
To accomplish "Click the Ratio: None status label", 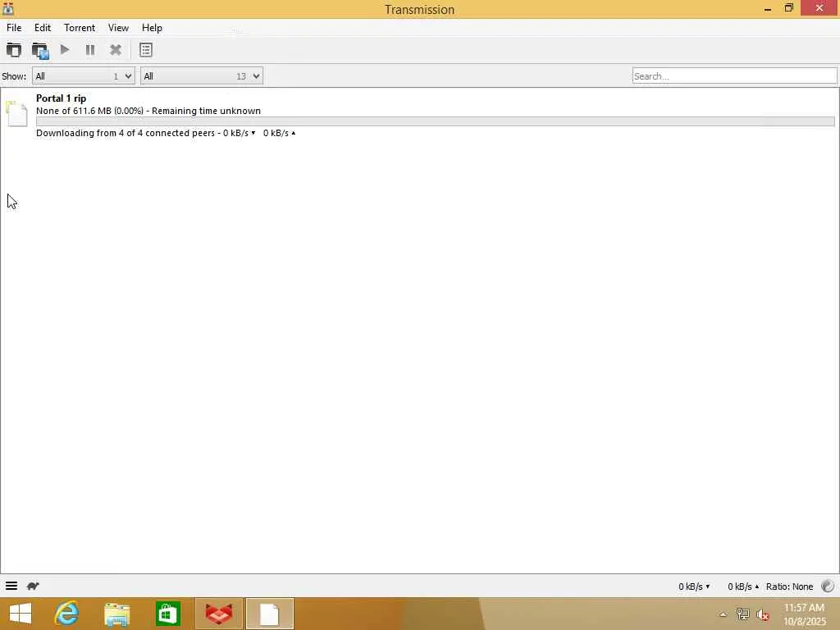I will [790, 587].
